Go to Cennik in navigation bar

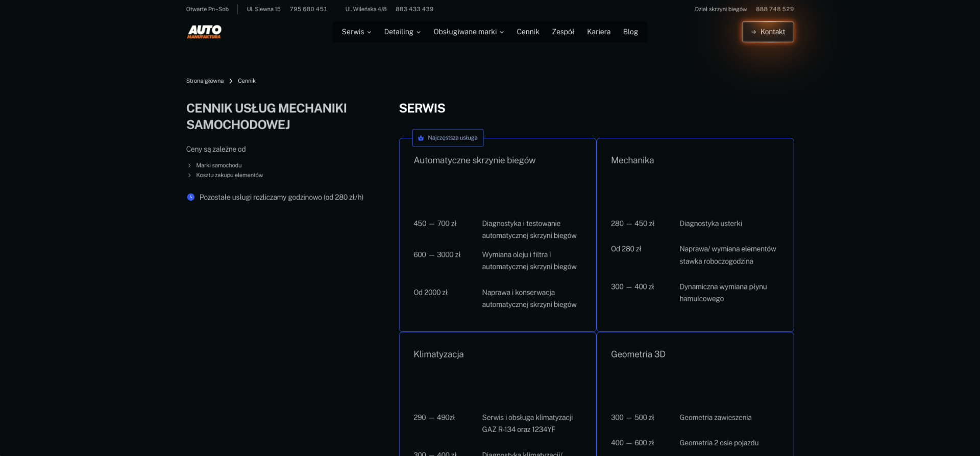coord(528,32)
